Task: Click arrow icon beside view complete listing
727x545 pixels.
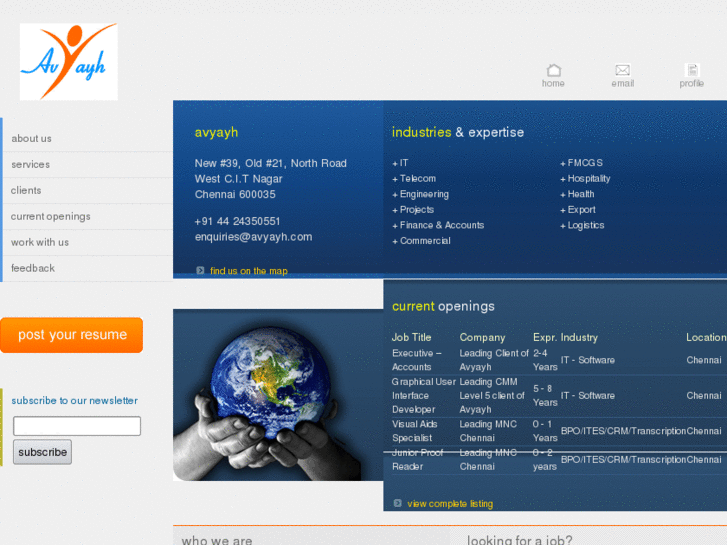Action: (x=397, y=503)
